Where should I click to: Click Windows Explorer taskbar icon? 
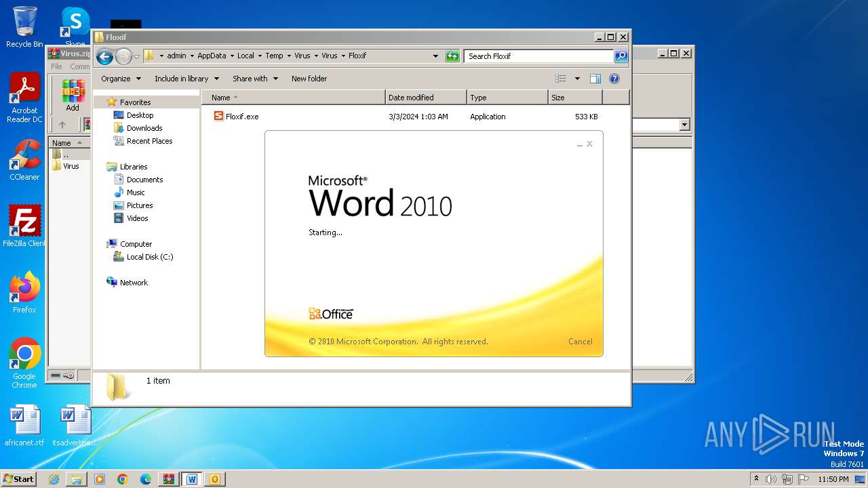tap(77, 479)
